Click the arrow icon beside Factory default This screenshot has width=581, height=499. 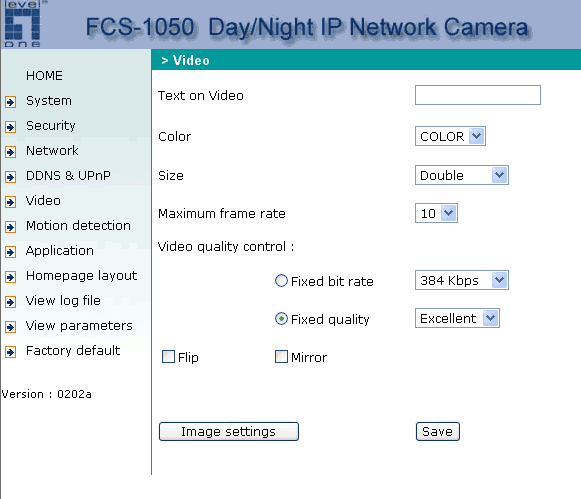[x=10, y=352]
